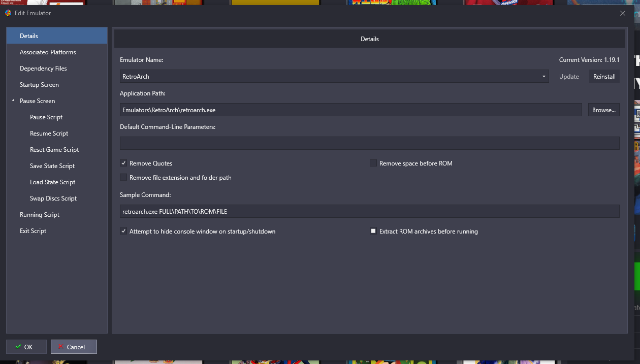
Task: Confirm changes with the OK button
Action: click(x=26, y=347)
